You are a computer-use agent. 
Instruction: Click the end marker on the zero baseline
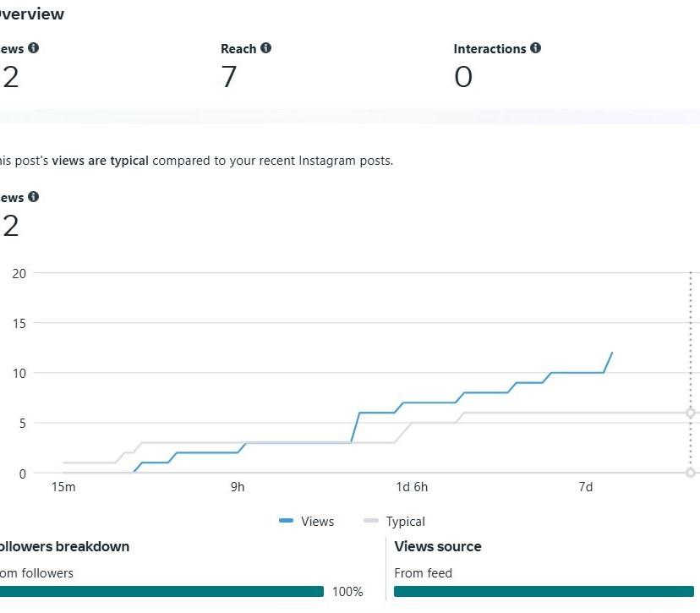pyautogui.click(x=691, y=473)
